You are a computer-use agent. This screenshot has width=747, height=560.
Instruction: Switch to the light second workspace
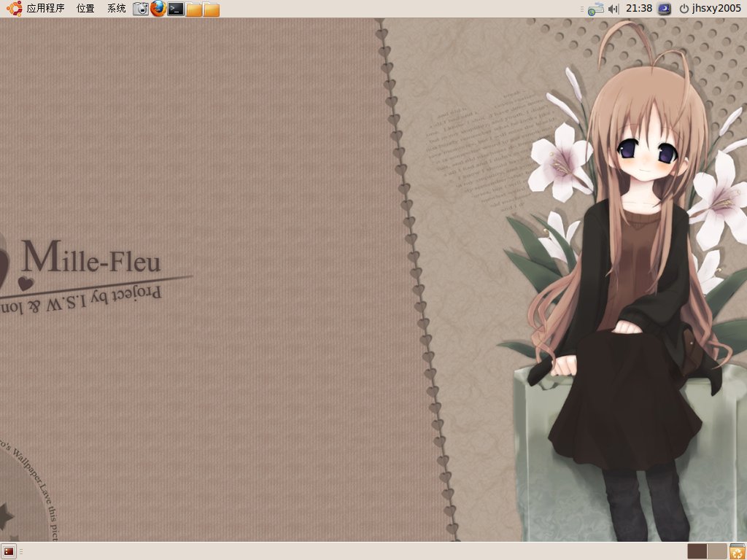tap(717, 551)
